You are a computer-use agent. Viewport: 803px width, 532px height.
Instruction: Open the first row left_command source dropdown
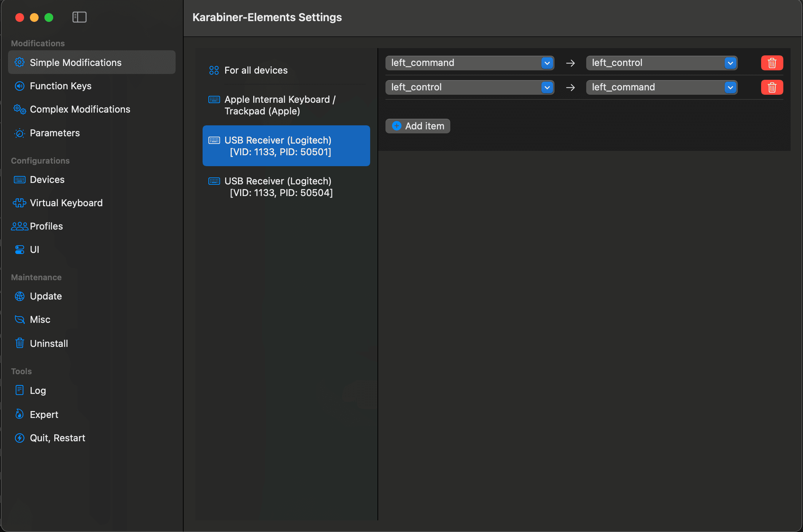tap(547, 63)
